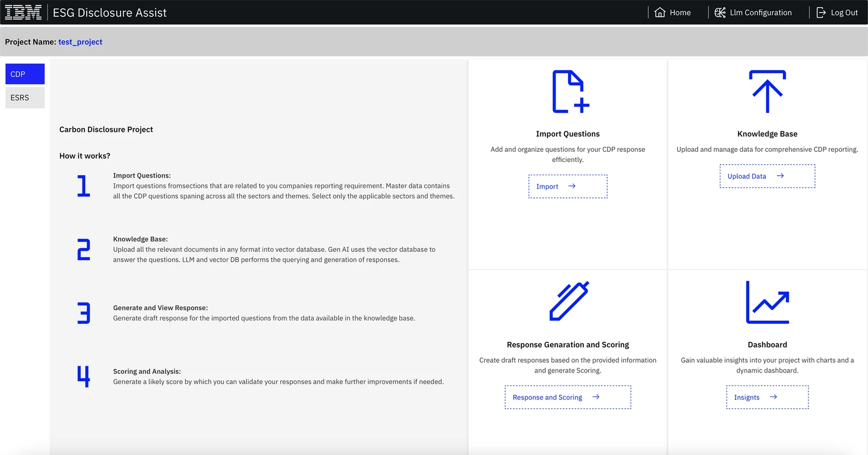
Task: Click the Dashboard chart icon
Action: (x=768, y=302)
